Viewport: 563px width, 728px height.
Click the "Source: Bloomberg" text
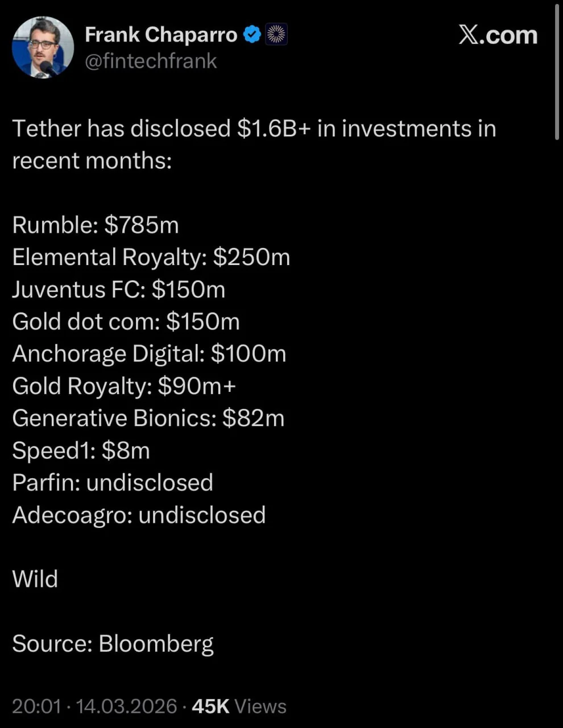tap(113, 643)
